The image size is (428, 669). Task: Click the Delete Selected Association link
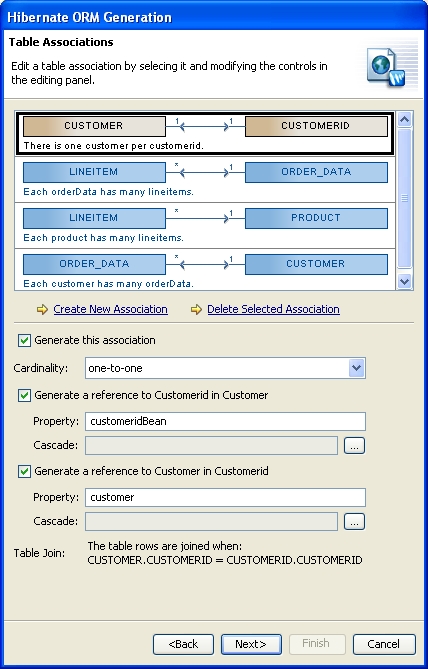274,309
